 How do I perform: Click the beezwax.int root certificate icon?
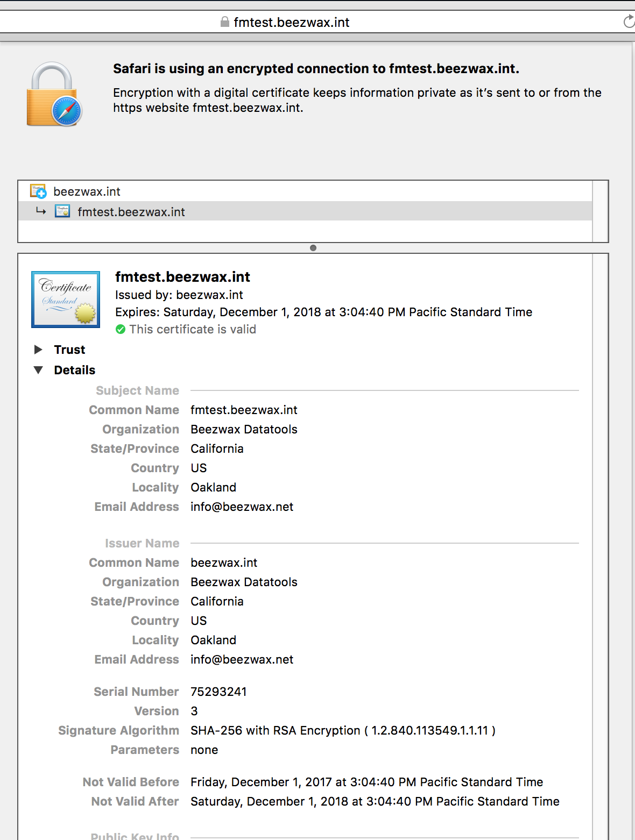click(38, 191)
